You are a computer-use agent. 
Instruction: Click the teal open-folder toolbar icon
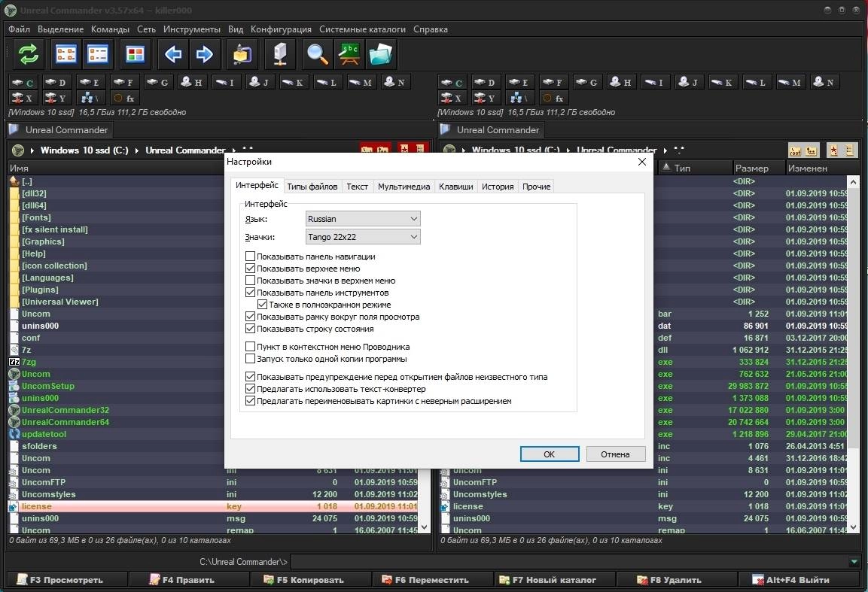380,54
